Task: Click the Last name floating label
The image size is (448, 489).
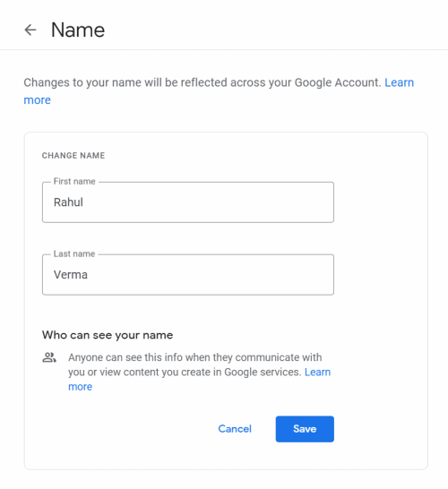Action: (74, 253)
